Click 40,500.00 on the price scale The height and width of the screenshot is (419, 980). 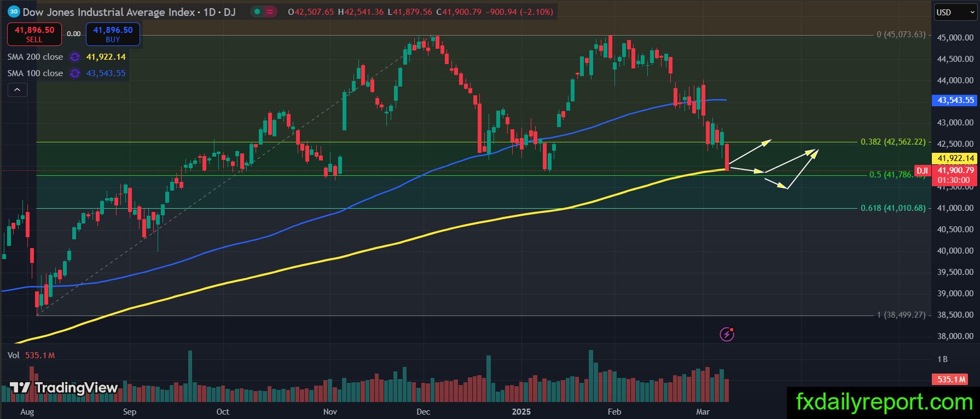point(955,229)
